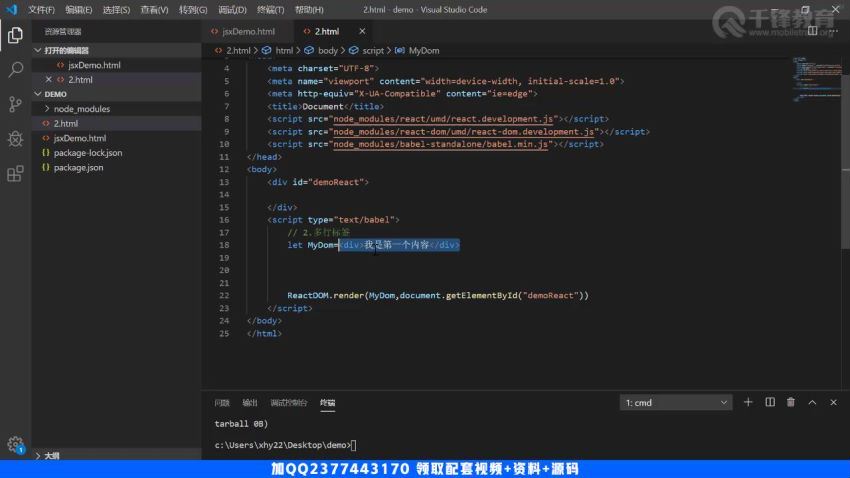This screenshot has height=478, width=850.
Task: Click the VS Code logo icon
Action: [11, 9]
